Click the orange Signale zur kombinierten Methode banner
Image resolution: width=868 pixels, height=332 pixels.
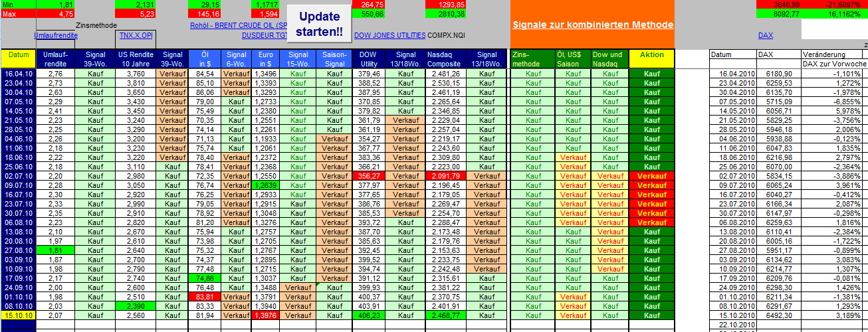593,24
